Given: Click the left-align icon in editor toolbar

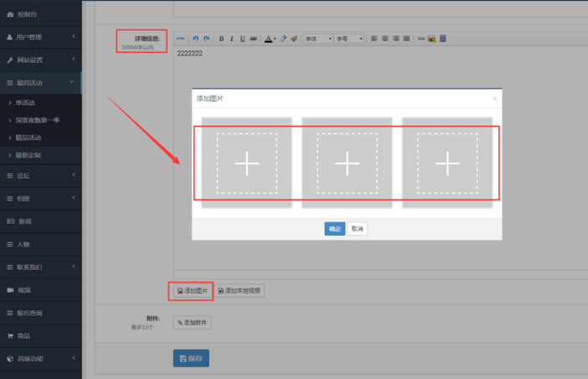Looking at the screenshot, I should [374, 39].
